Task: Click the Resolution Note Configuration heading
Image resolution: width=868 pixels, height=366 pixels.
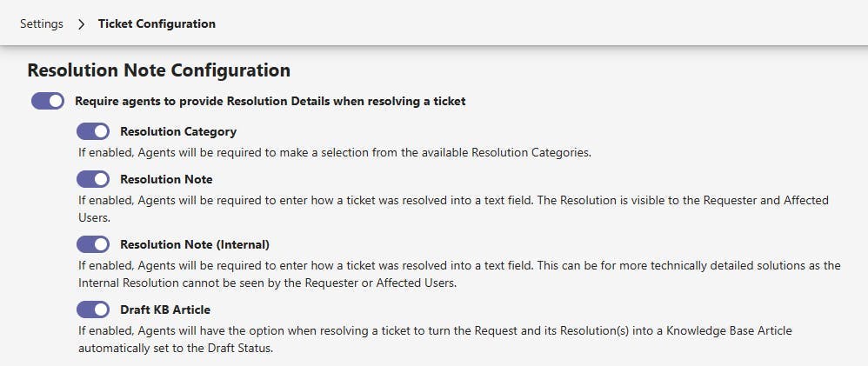Action: (x=159, y=70)
